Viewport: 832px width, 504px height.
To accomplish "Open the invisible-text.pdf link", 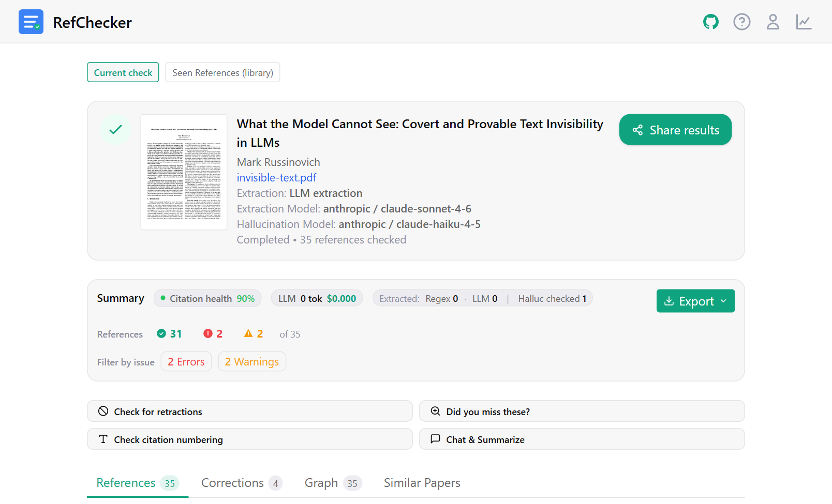I will tap(277, 178).
